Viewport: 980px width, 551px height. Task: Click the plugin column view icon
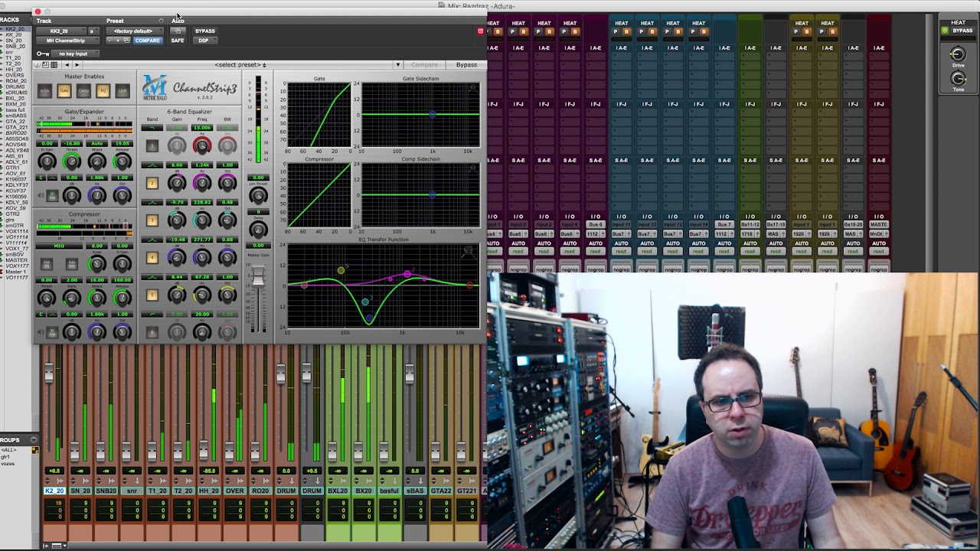tap(54, 64)
